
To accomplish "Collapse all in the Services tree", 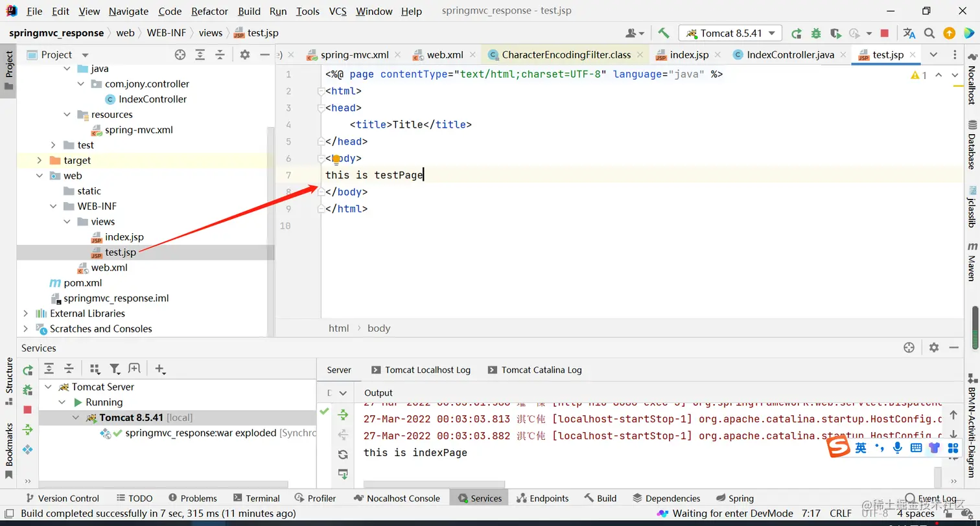I will pyautogui.click(x=69, y=369).
